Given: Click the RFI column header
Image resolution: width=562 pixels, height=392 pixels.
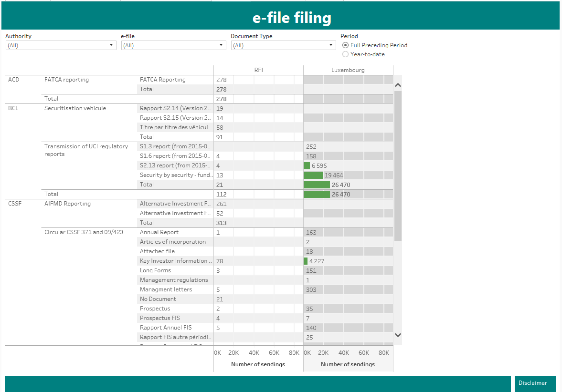Looking at the screenshot, I should pyautogui.click(x=258, y=70).
